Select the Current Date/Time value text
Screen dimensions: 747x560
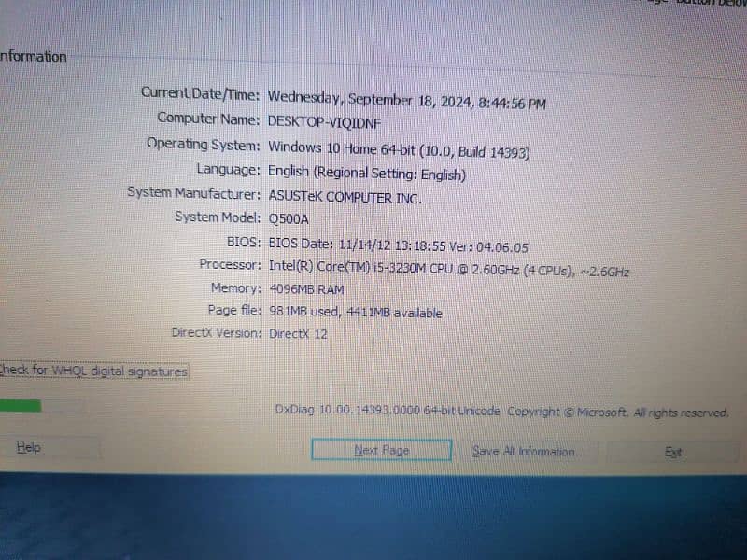point(406,100)
